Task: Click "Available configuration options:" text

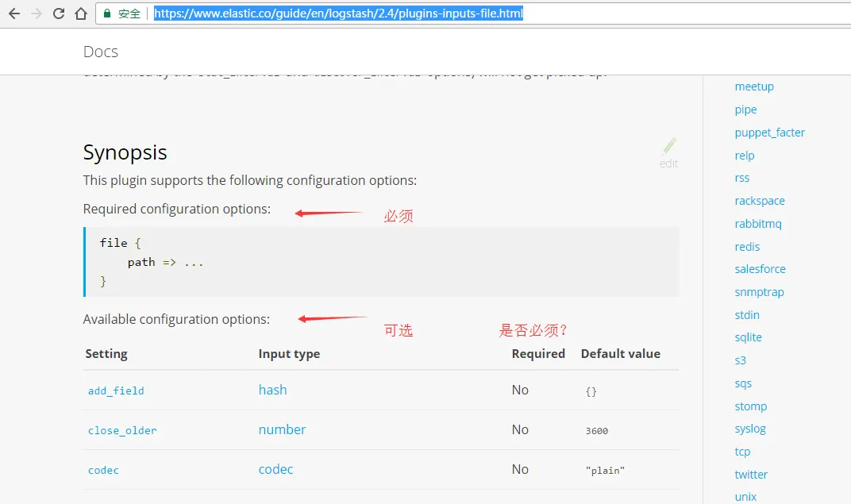Action: [176, 319]
